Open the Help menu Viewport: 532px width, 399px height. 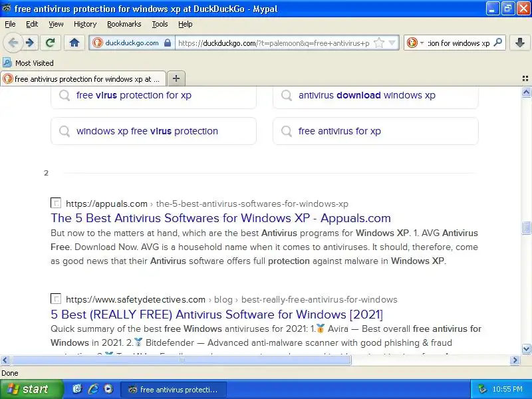pyautogui.click(x=186, y=24)
